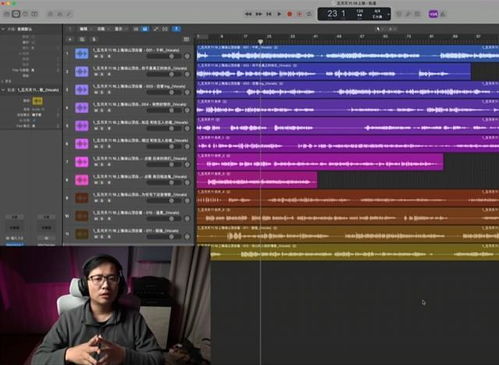
Task: Toggle the blue automation view button
Action: click(x=145, y=29)
